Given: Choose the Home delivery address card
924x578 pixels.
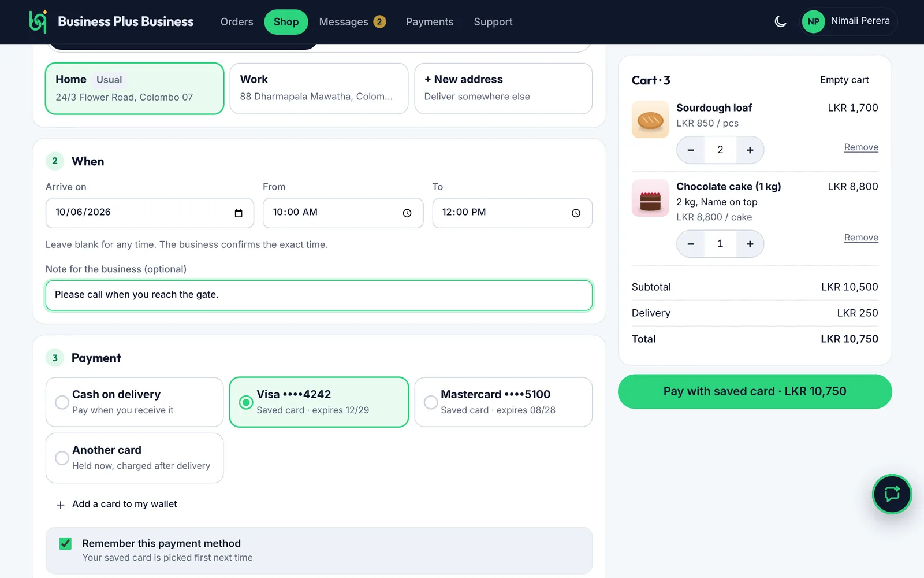Looking at the screenshot, I should point(135,88).
